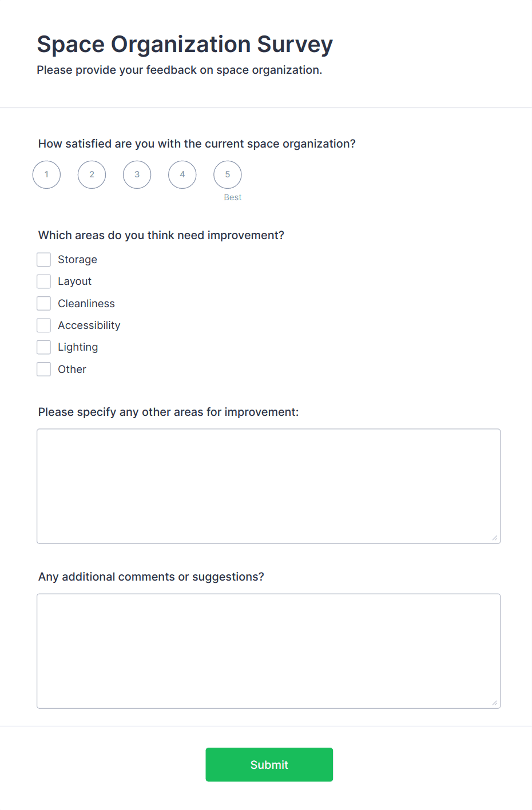Image resolution: width=532 pixels, height=810 pixels.
Task: Click the Space Organization Survey heading
Action: coord(185,45)
